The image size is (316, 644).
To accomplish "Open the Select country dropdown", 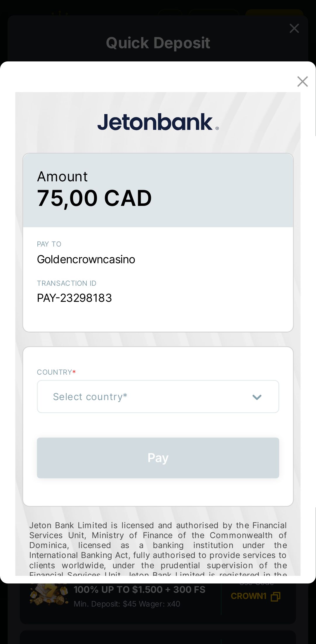I will tap(158, 397).
